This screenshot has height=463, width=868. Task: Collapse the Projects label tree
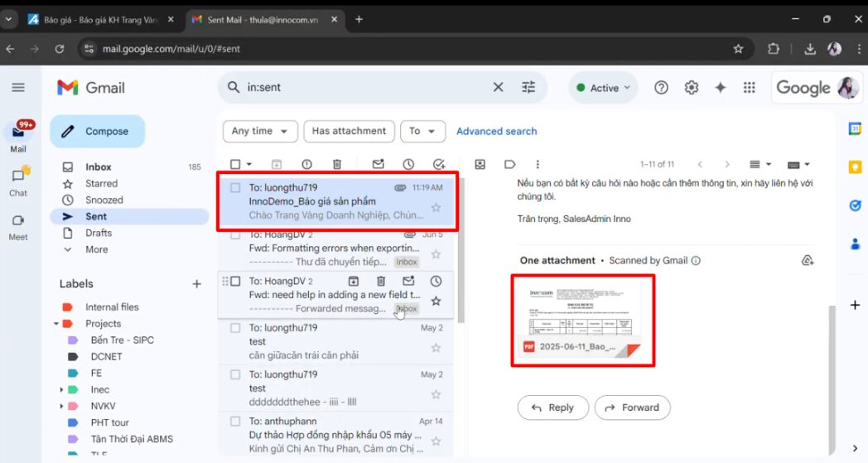tap(56, 323)
